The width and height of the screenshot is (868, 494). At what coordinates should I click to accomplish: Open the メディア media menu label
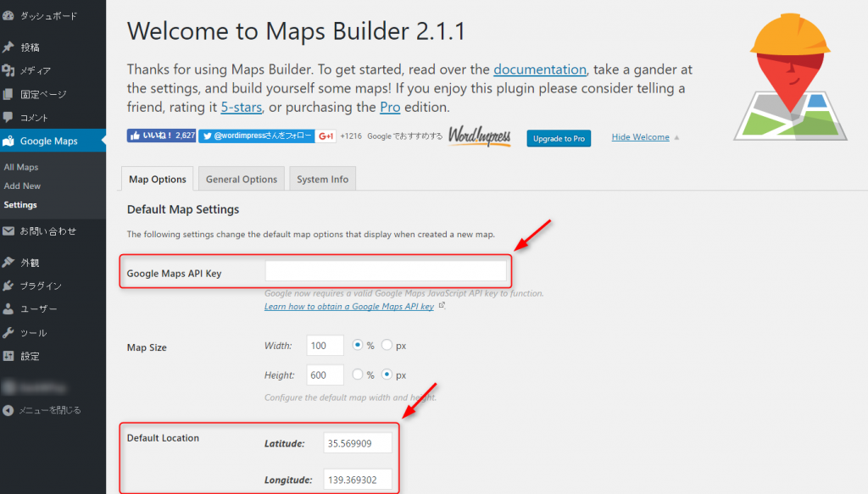36,71
